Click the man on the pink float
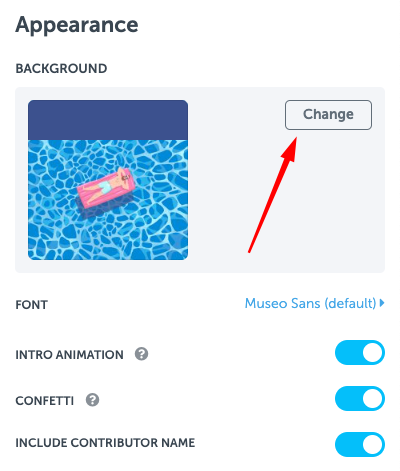The width and height of the screenshot is (400, 471). (x=106, y=188)
